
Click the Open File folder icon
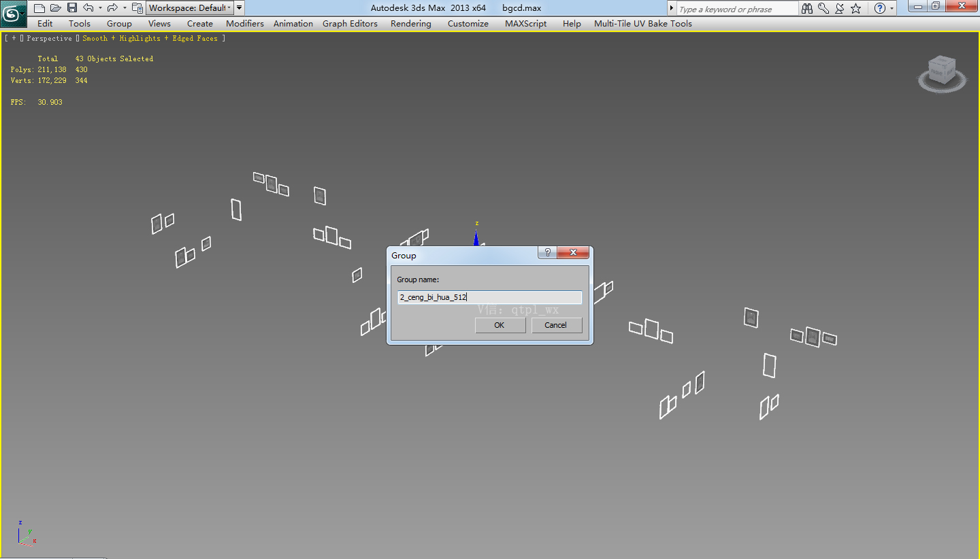[56, 8]
